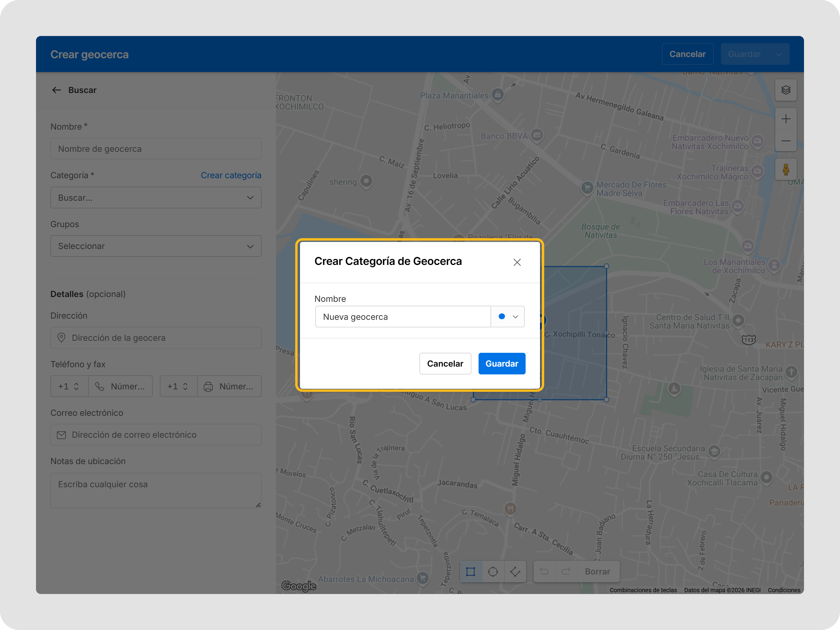Image resolution: width=840 pixels, height=630 pixels.
Task: Click the redo arrow on map toolbar
Action: click(566, 571)
